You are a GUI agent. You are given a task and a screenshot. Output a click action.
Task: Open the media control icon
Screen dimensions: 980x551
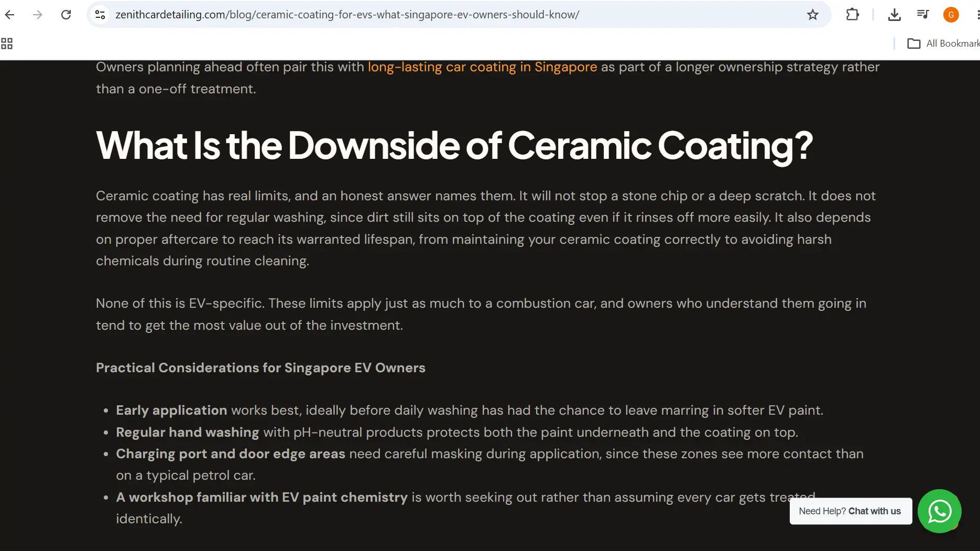point(923,15)
